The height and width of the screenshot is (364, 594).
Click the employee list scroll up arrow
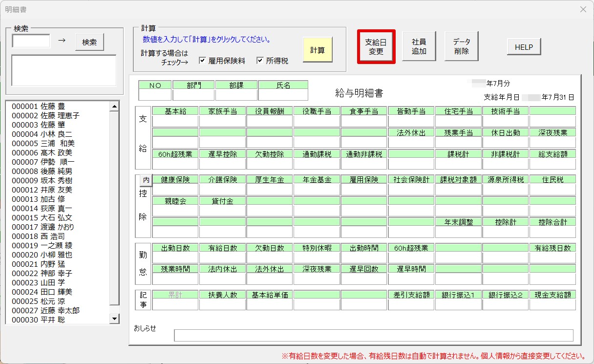pyautogui.click(x=115, y=106)
